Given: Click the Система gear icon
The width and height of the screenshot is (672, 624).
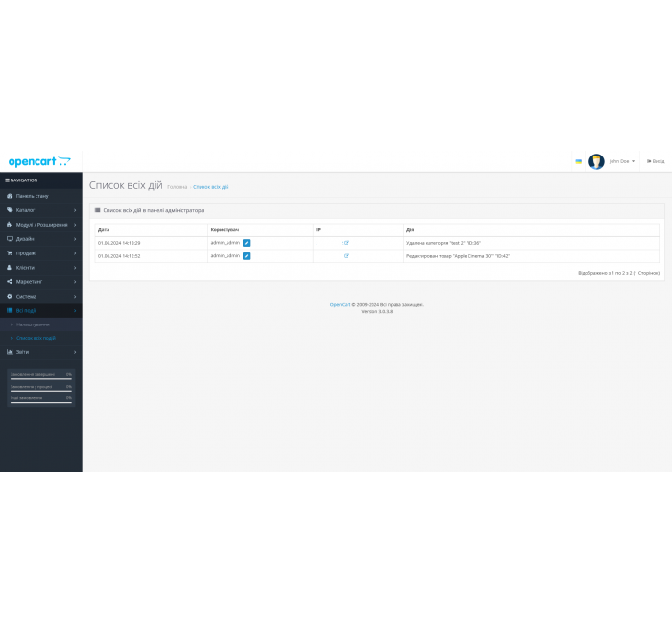Looking at the screenshot, I should [10, 296].
